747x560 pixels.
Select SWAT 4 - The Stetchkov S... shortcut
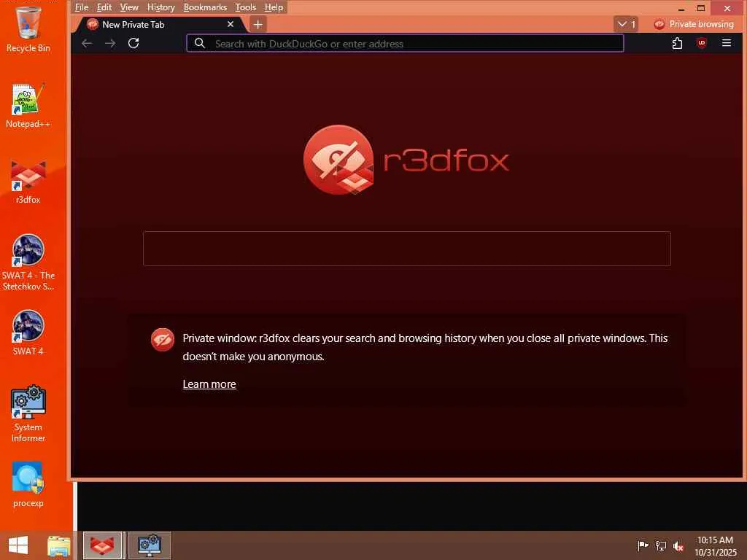pyautogui.click(x=28, y=262)
